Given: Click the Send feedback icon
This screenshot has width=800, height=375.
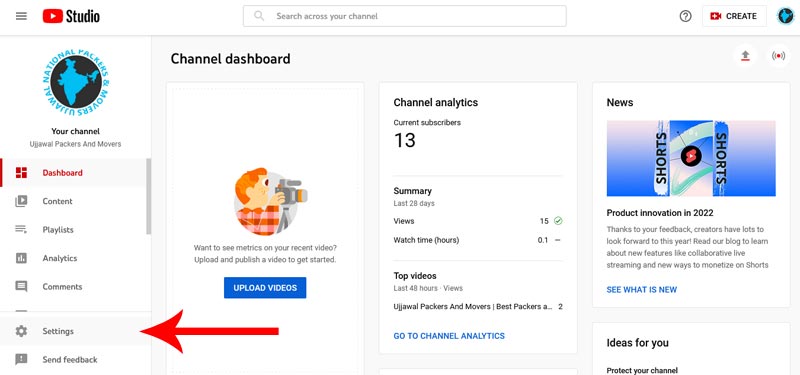Looking at the screenshot, I should coord(21,360).
